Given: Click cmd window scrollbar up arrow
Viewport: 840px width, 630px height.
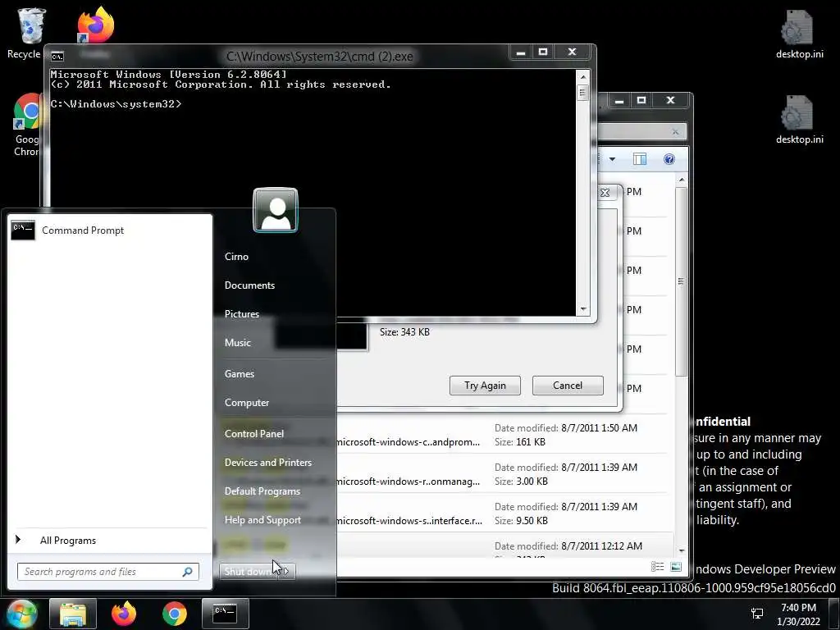Looking at the screenshot, I should (583, 77).
